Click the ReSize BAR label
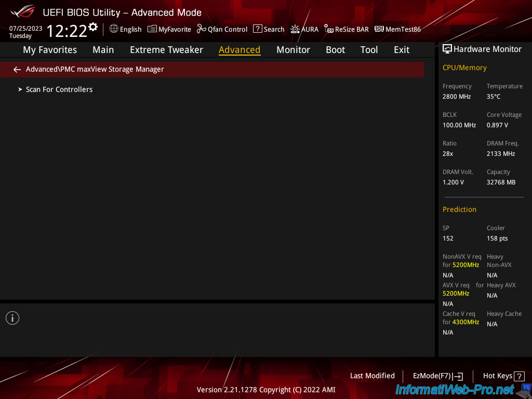532x399 pixels. coord(352,30)
